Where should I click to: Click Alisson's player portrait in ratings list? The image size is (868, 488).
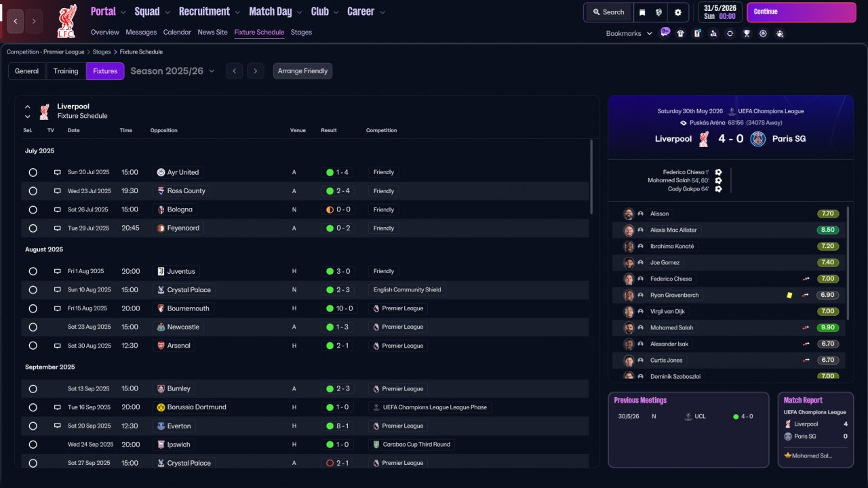coord(629,213)
